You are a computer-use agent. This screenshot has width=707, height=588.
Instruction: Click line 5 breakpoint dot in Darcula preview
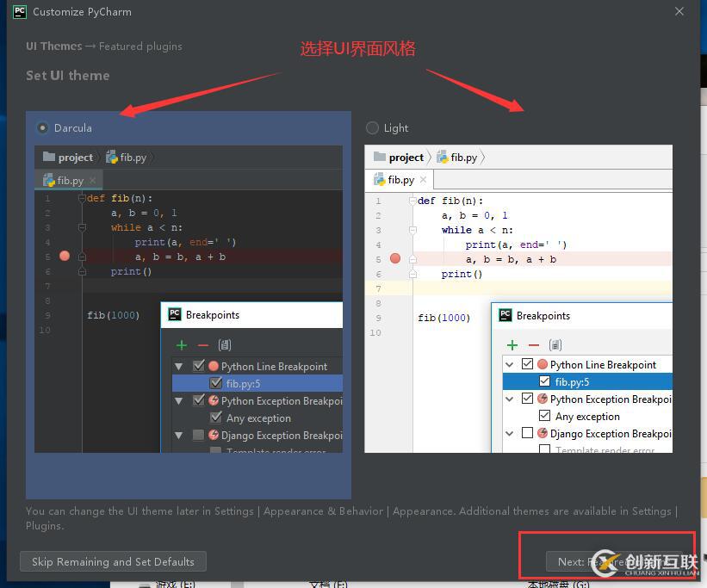tap(65, 257)
